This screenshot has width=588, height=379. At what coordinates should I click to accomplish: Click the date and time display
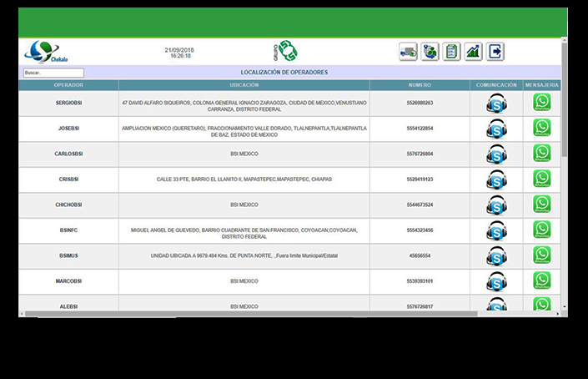coord(179,53)
